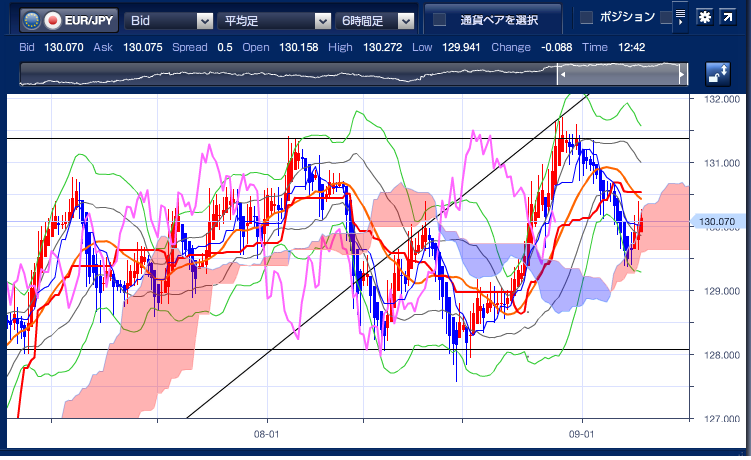Pop out chart with arrow icon

728,18
